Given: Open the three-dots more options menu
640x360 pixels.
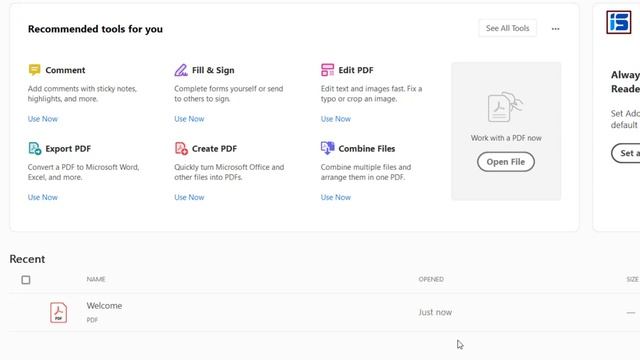Looking at the screenshot, I should click(556, 29).
